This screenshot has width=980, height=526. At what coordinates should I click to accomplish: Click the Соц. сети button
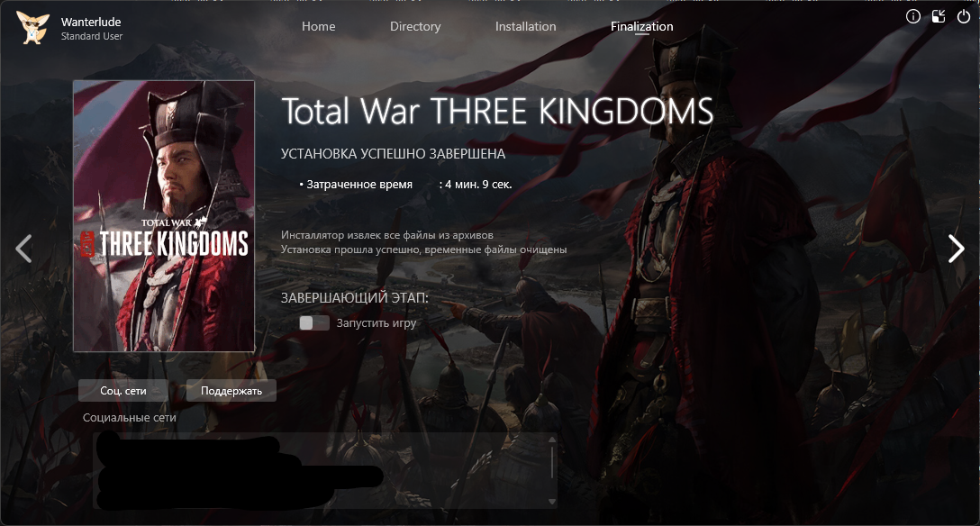pyautogui.click(x=123, y=390)
